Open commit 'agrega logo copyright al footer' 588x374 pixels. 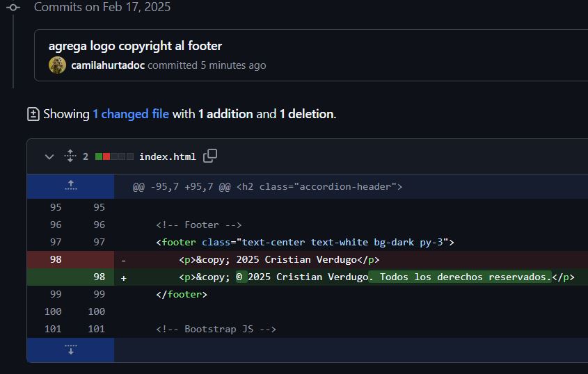click(135, 46)
